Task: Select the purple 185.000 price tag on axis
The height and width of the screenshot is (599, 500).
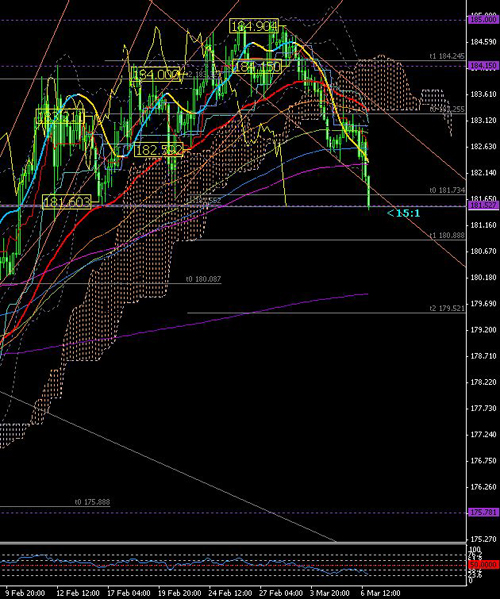Action: coord(483,19)
